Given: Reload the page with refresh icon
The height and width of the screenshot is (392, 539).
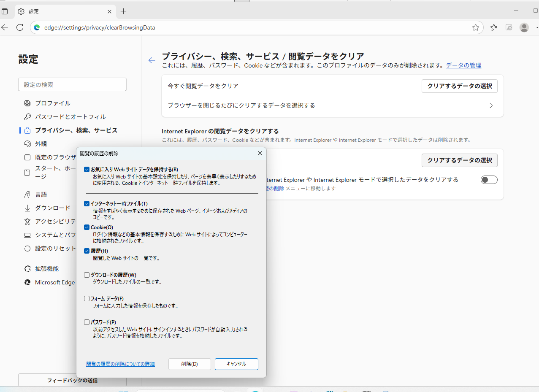Looking at the screenshot, I should coord(19,27).
